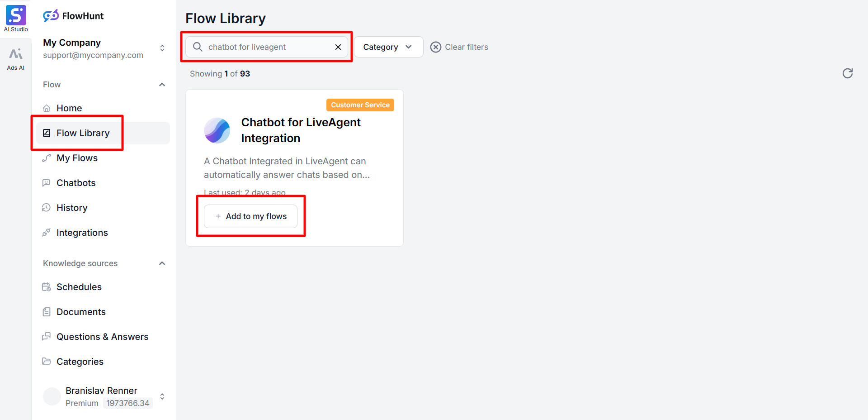Click the Branislav Renner avatar
Screen dimensions: 868x420
click(52, 396)
